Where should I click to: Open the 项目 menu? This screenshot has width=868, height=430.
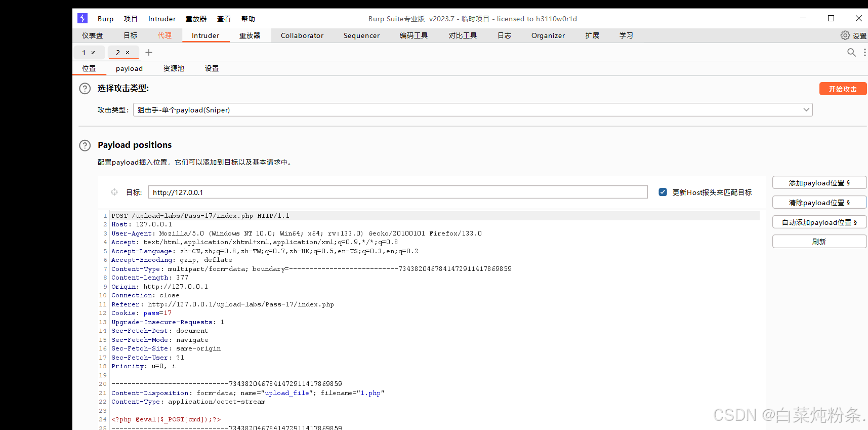(131, 19)
